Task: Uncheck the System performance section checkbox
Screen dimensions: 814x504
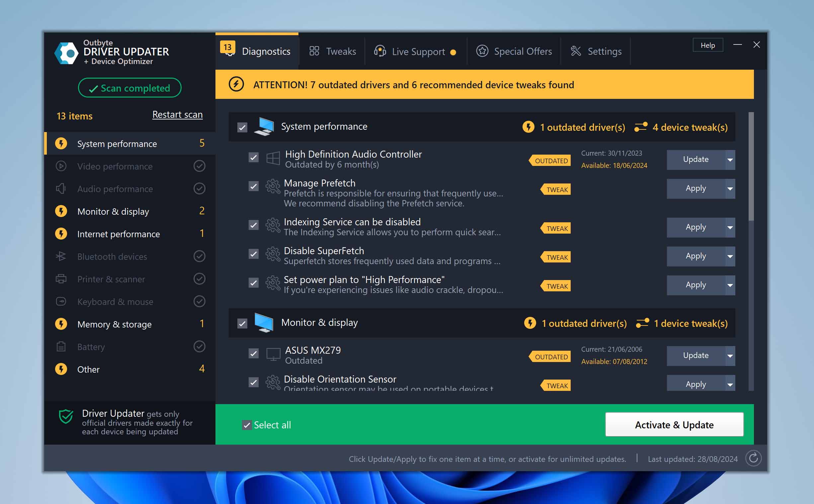Action: [x=242, y=127]
